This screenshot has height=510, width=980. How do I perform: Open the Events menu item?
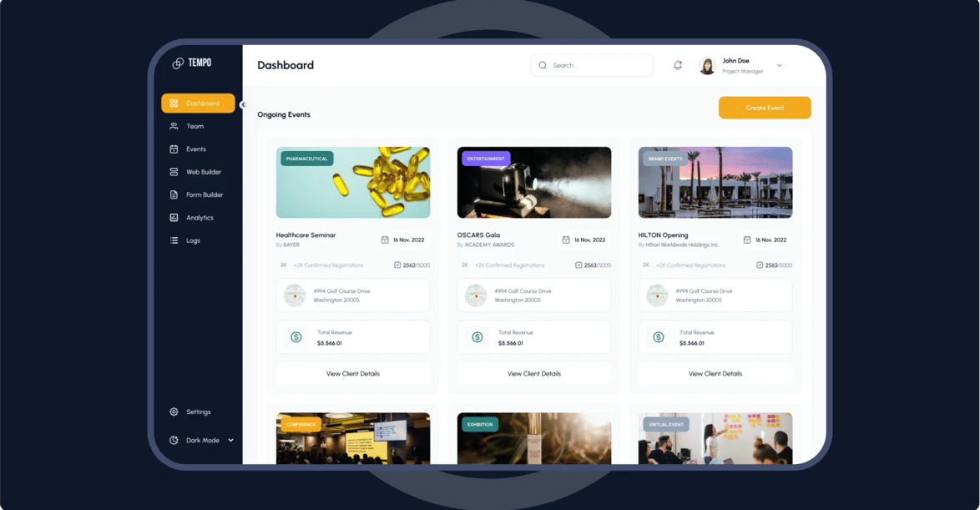tap(198, 149)
